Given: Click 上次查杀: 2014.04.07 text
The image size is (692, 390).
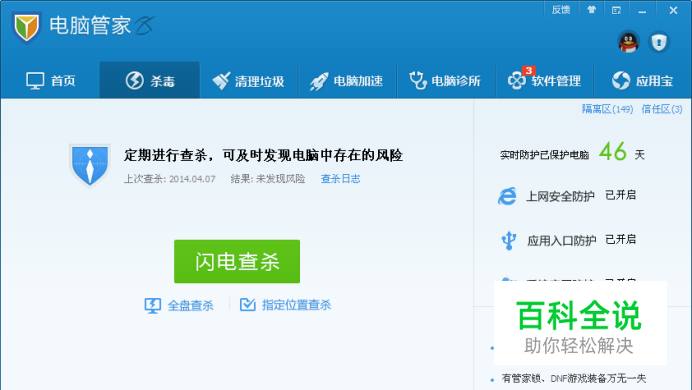Looking at the screenshot, I should click(x=169, y=179).
